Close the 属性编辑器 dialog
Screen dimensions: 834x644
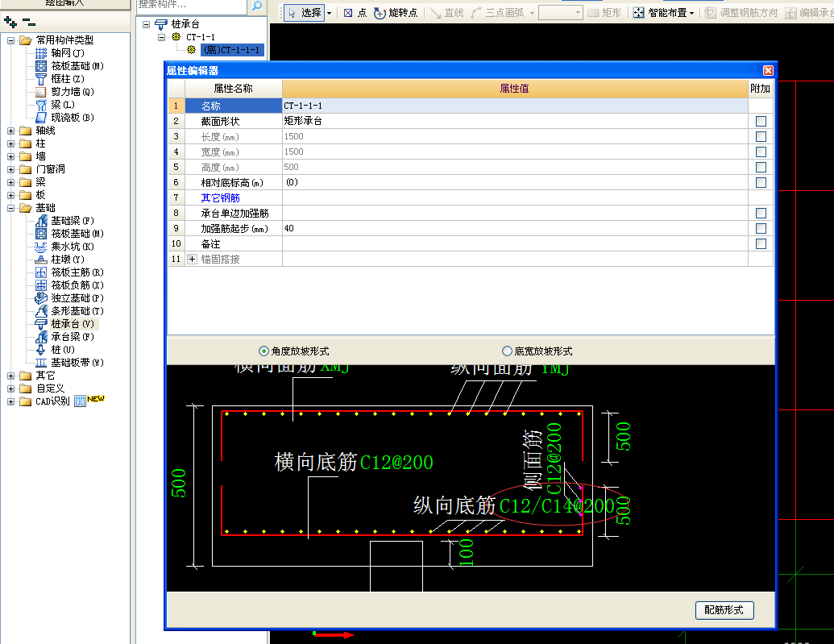(768, 70)
